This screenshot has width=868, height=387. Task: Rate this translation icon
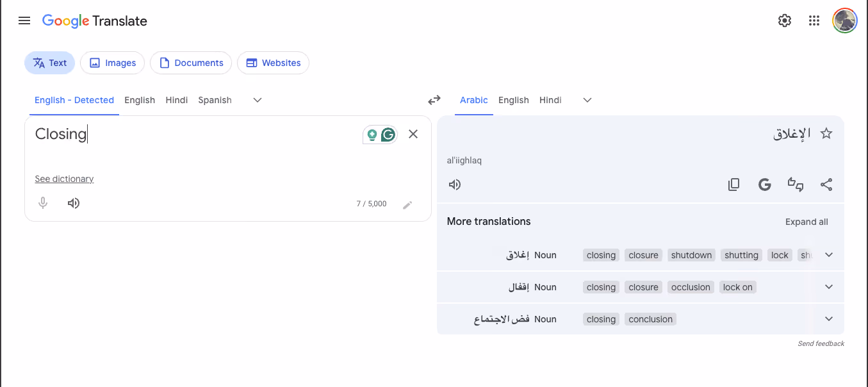click(x=796, y=185)
